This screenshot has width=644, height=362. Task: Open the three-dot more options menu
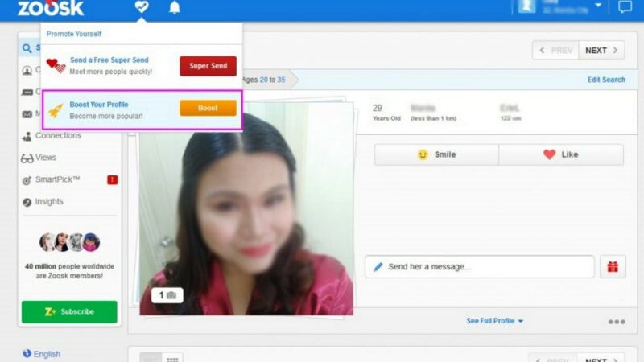point(617,322)
